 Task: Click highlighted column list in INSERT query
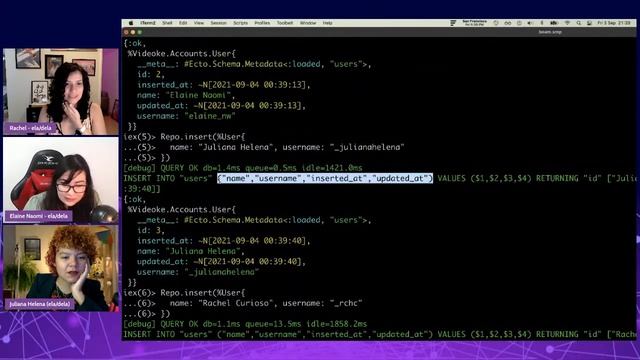point(325,178)
